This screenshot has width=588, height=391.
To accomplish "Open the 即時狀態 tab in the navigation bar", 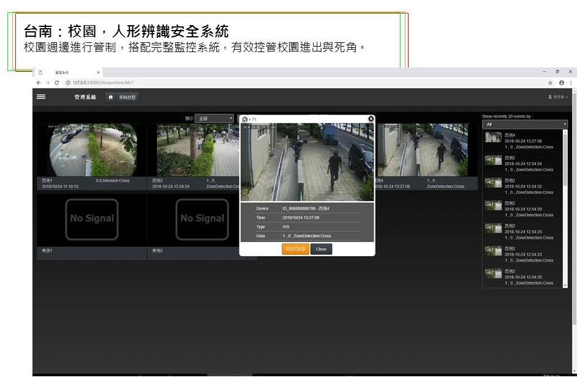I will [x=128, y=97].
